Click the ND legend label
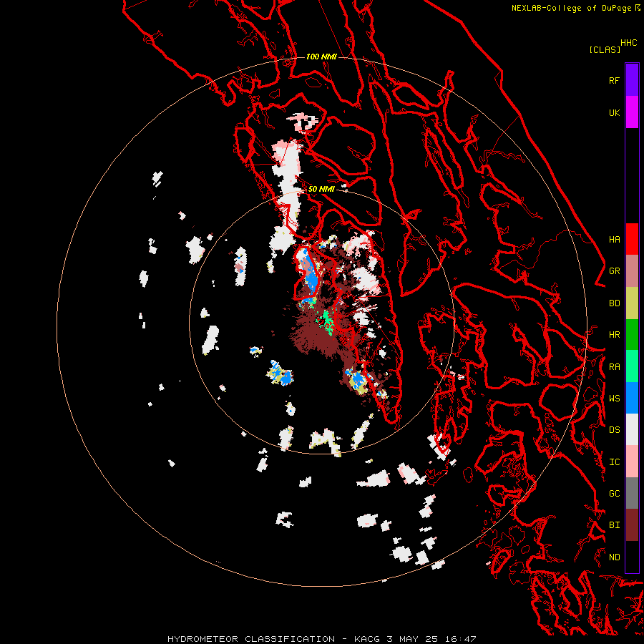The width and height of the screenshot is (644, 644). [x=614, y=557]
